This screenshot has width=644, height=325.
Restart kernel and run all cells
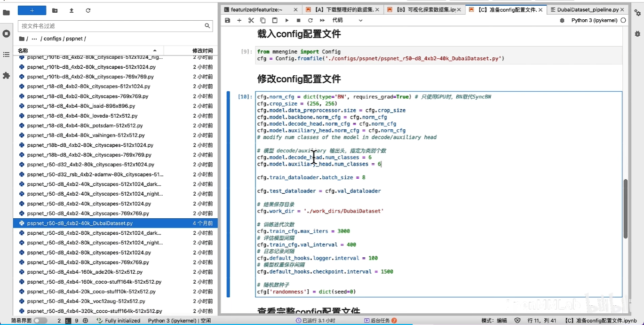[322, 20]
